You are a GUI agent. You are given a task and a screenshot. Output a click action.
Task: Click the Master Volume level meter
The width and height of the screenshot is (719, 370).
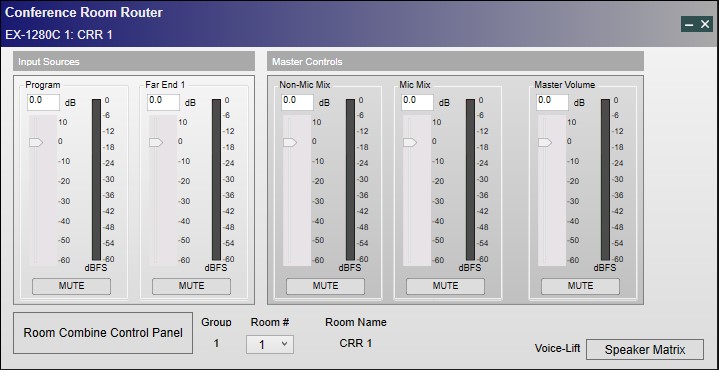tap(605, 180)
